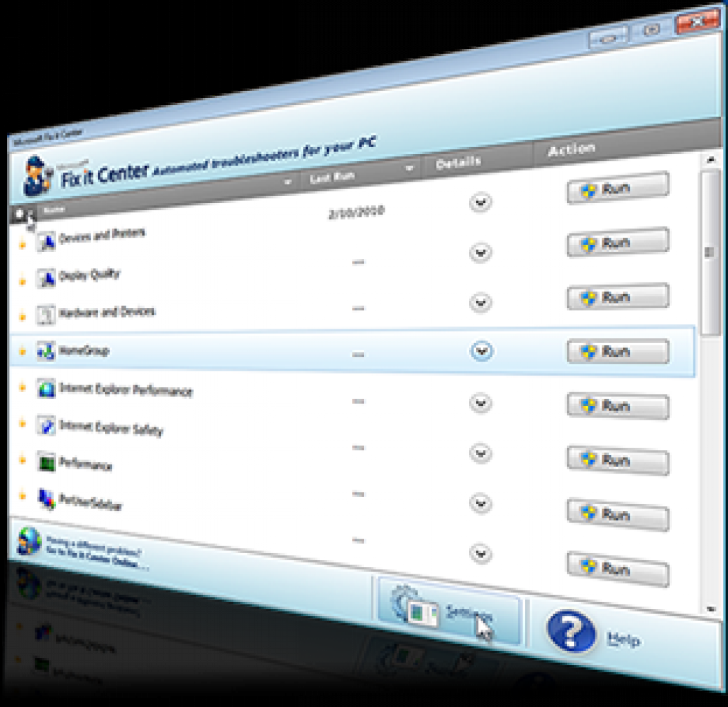
Task: Click the globe icon beside the online link
Action: (x=29, y=541)
